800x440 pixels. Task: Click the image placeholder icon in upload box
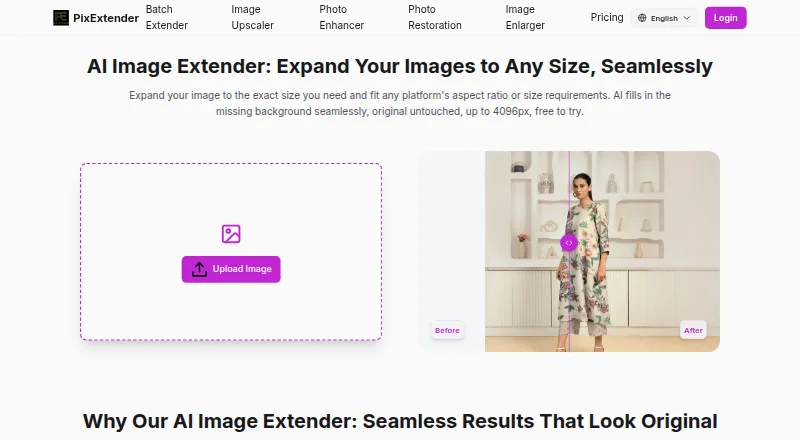[231, 234]
